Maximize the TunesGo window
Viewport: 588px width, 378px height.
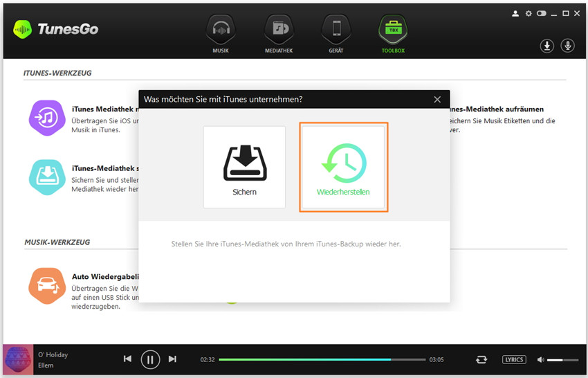pos(565,14)
